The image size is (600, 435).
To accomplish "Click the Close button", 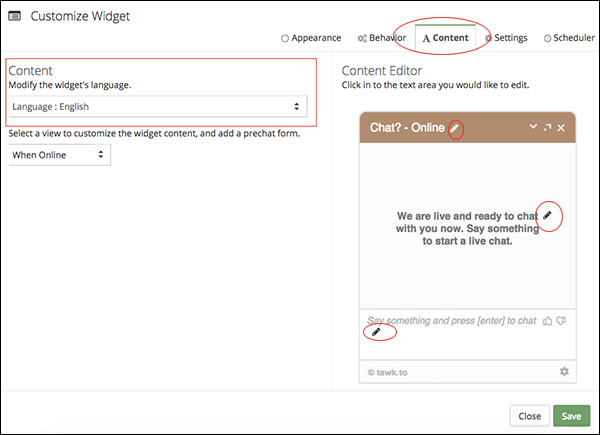I will coord(530,416).
